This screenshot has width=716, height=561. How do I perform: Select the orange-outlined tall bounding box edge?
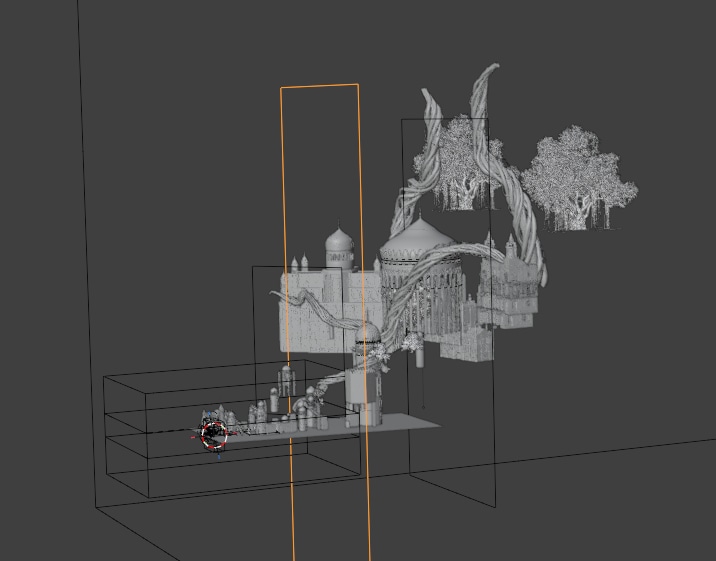click(282, 300)
